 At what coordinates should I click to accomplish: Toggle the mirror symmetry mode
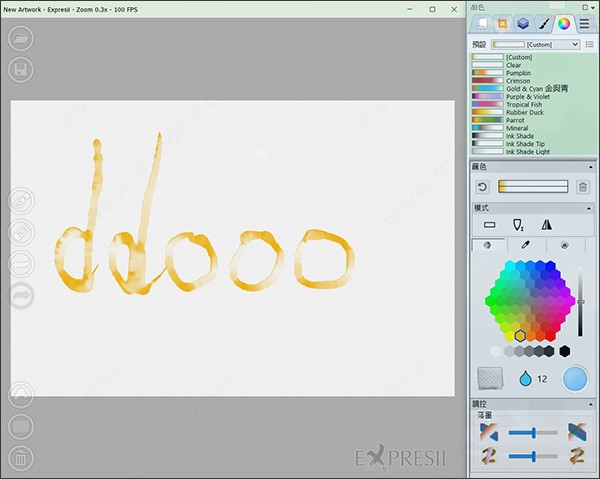point(546,225)
